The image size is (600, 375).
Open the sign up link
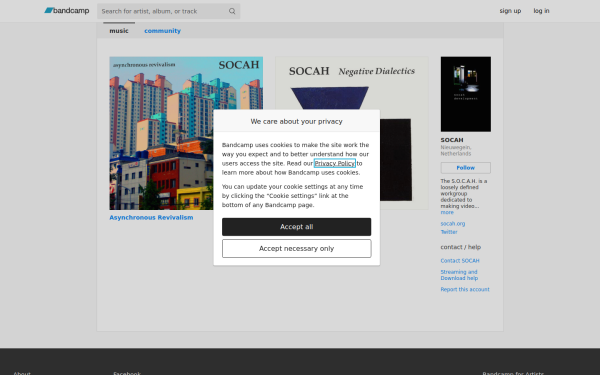tap(510, 11)
